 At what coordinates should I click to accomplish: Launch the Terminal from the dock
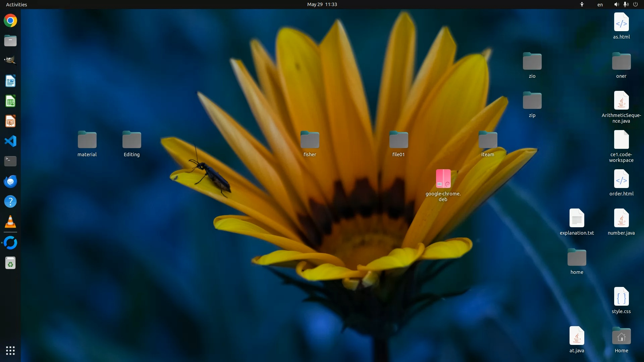tap(10, 161)
